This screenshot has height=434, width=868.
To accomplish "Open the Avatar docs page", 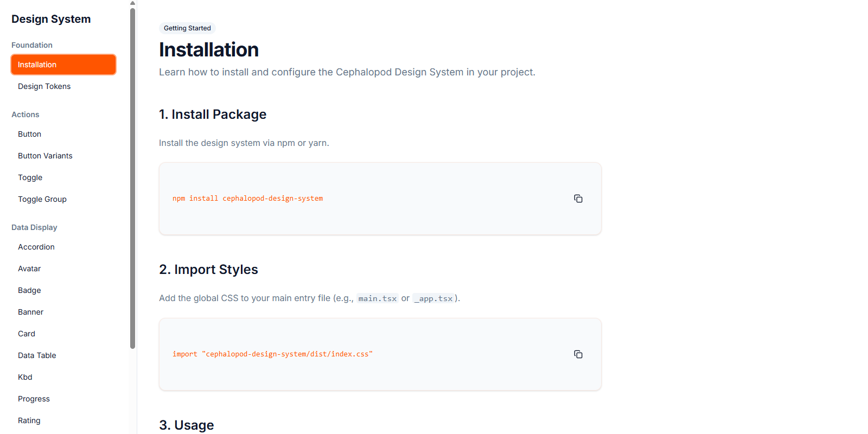I will click(x=63, y=269).
